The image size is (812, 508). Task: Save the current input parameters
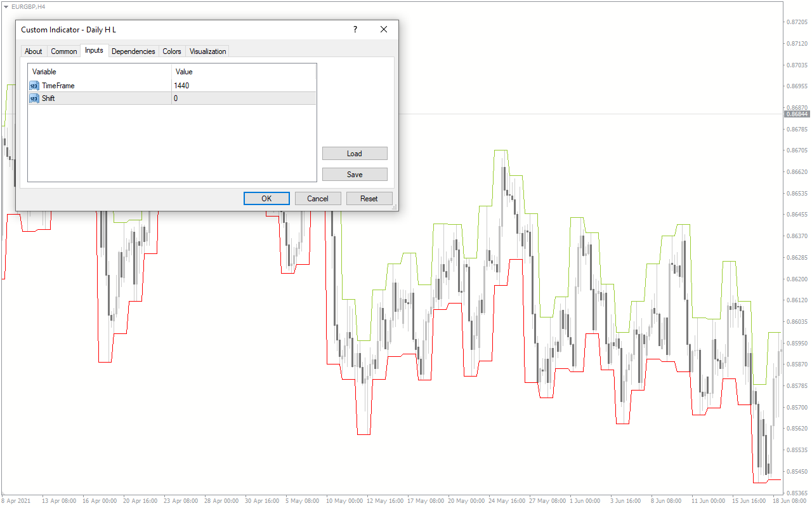tap(355, 175)
